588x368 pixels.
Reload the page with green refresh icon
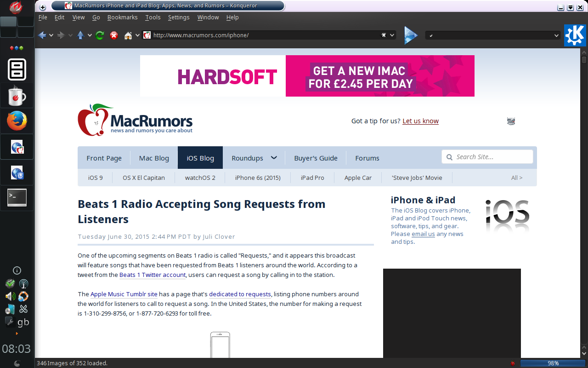click(100, 35)
